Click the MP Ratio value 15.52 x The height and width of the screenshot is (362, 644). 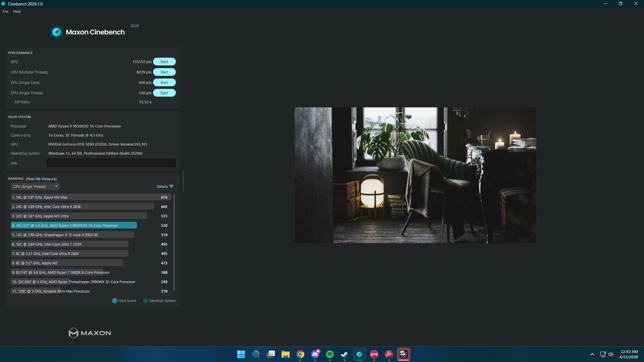click(145, 102)
